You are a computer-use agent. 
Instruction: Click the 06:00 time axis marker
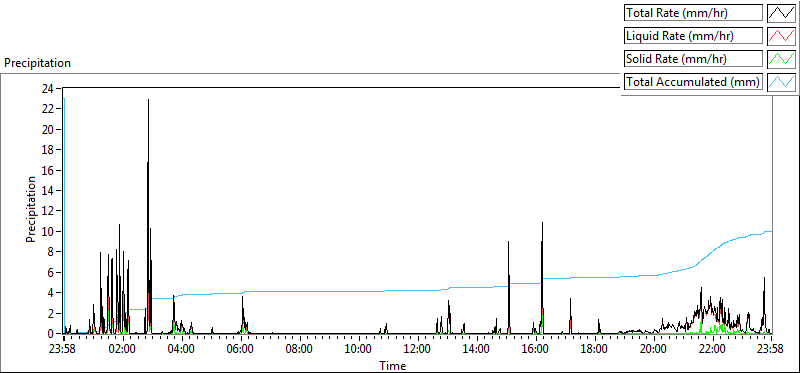241,350
